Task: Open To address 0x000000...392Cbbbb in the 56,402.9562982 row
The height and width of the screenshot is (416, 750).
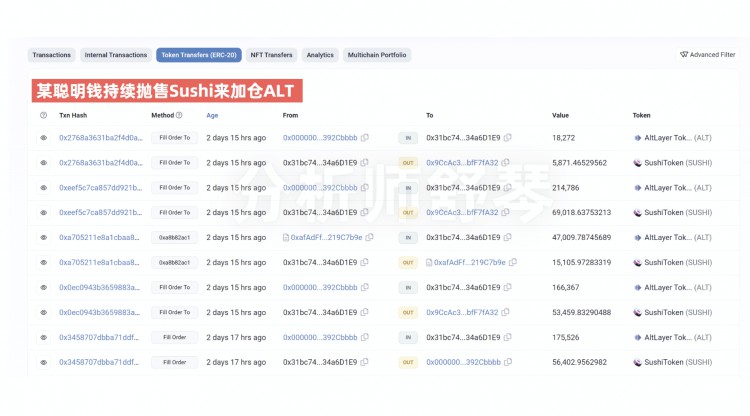Action: click(463, 362)
